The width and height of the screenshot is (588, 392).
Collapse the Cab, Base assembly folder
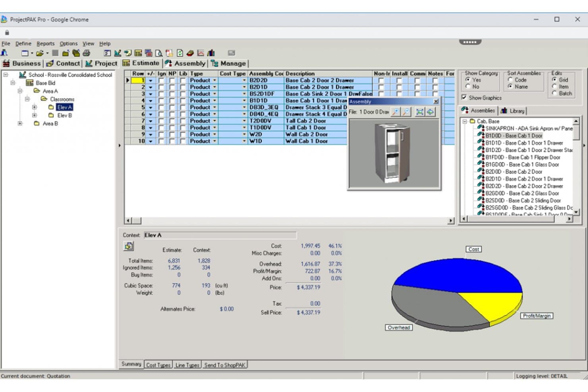point(464,121)
